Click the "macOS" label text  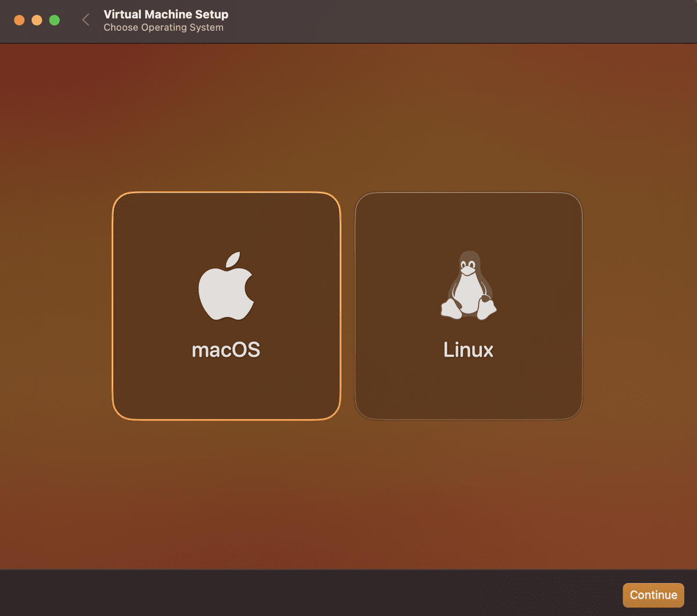coord(226,350)
